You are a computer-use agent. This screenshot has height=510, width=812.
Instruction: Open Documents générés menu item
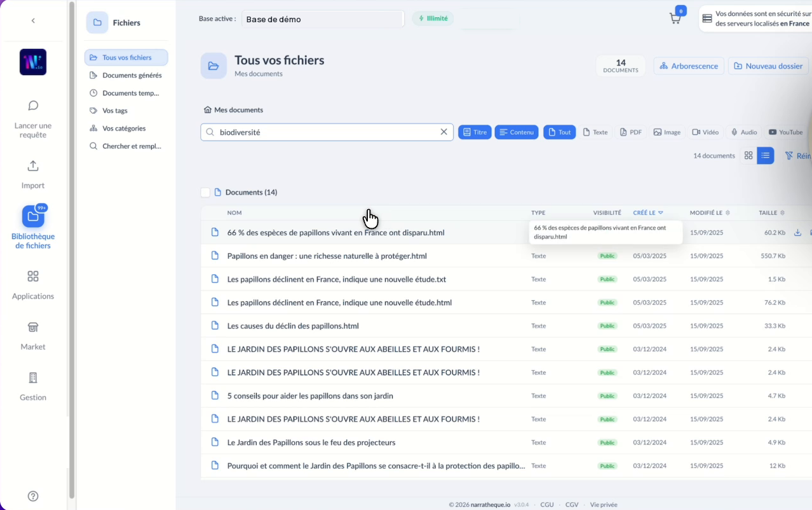pyautogui.click(x=126, y=75)
